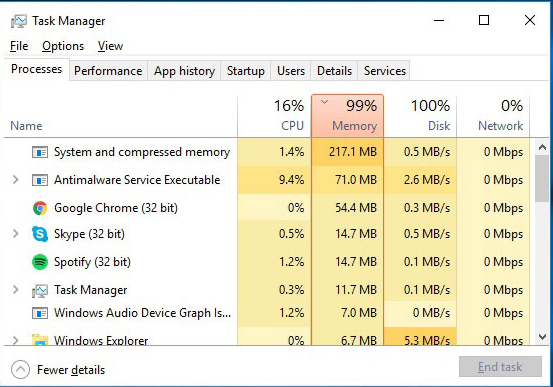Switch to the Startup tab

point(246,71)
